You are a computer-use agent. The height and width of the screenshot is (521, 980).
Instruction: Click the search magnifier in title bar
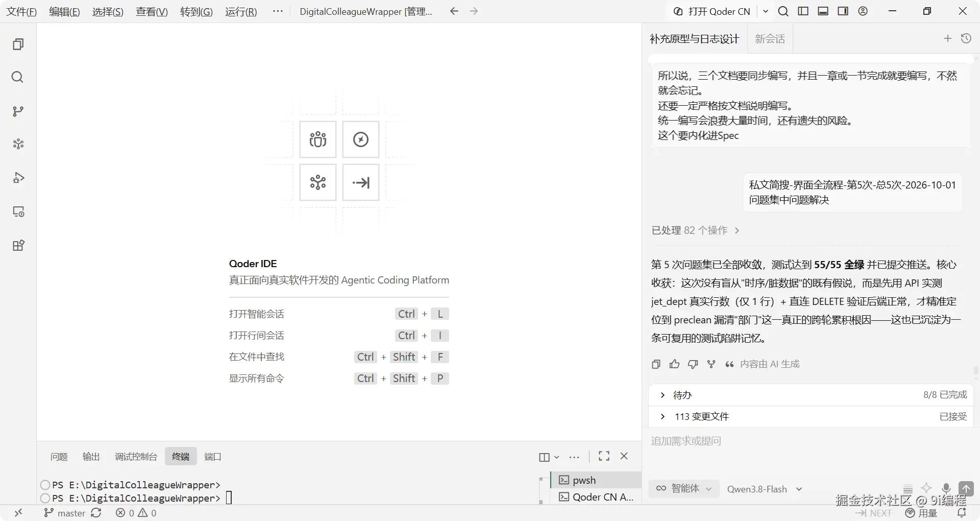pyautogui.click(x=783, y=11)
